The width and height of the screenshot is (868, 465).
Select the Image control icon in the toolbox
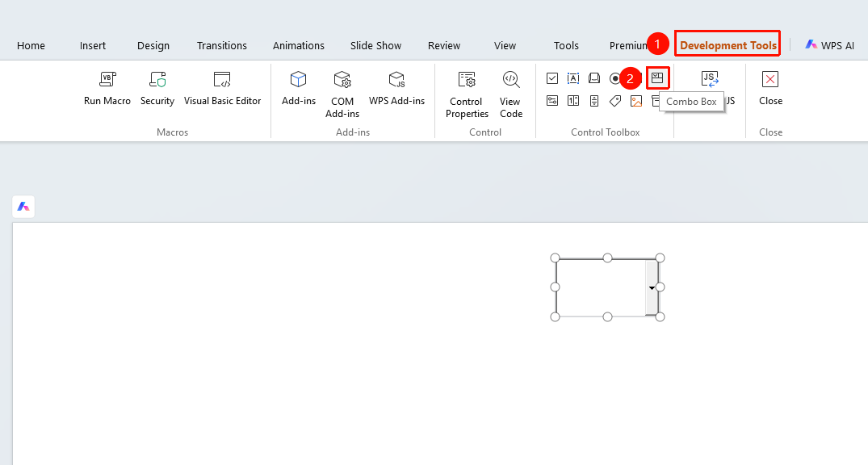pyautogui.click(x=636, y=101)
